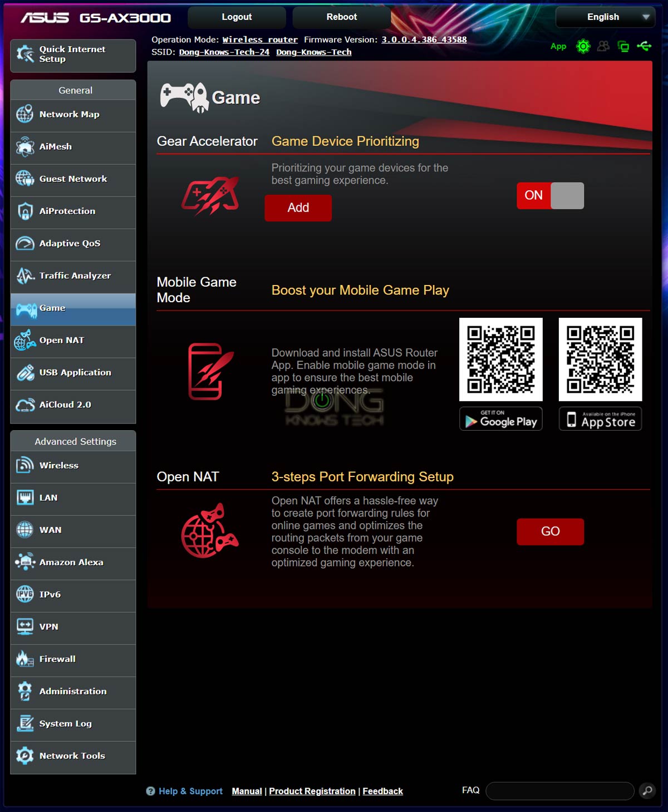Focus the FAQ search input field
The height and width of the screenshot is (812, 668).
(559, 790)
